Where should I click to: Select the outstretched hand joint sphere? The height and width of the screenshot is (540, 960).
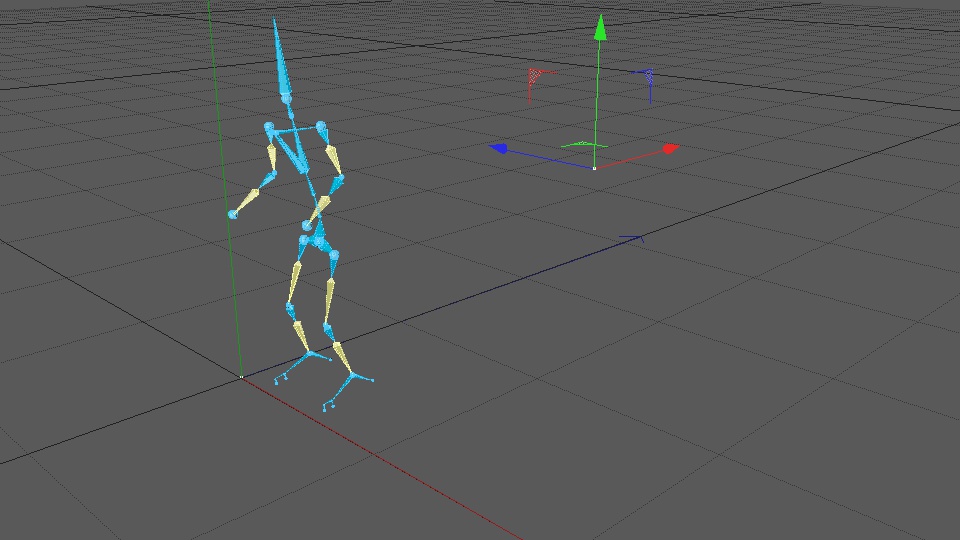[x=233, y=214]
